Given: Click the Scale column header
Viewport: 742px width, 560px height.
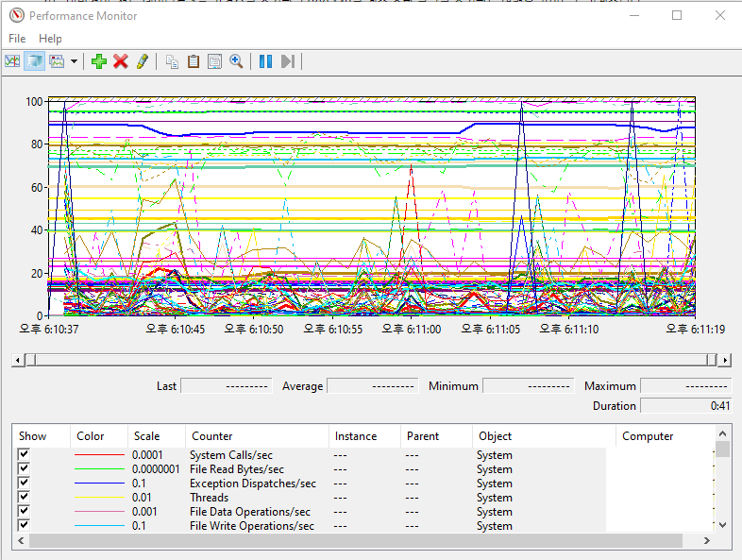Looking at the screenshot, I should (146, 436).
